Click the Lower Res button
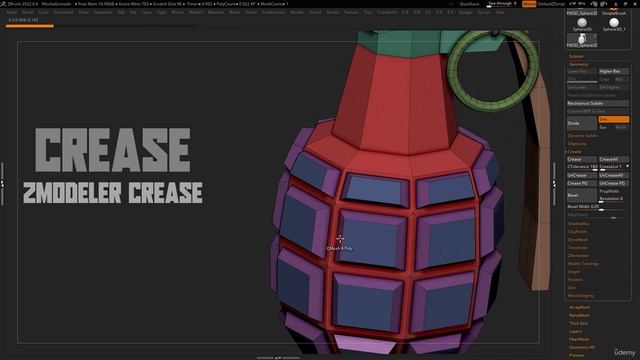Image resolution: width=640 pixels, height=360 pixels. pyautogui.click(x=582, y=71)
